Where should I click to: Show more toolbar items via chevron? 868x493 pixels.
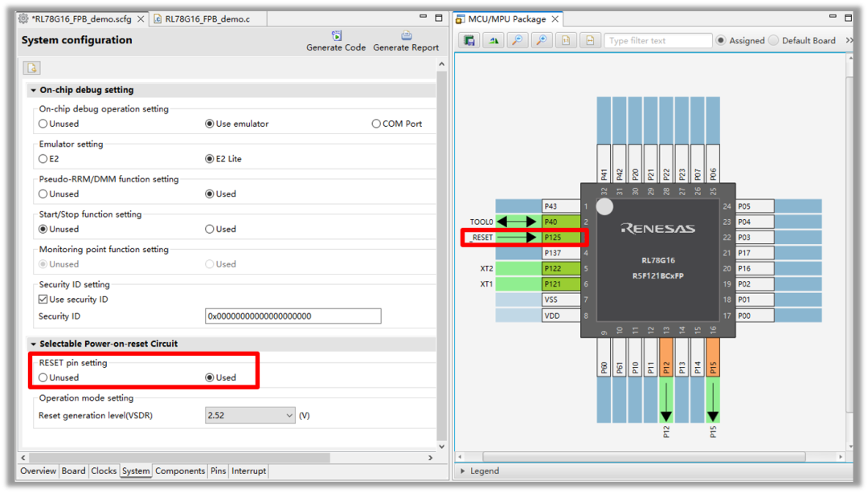point(850,40)
